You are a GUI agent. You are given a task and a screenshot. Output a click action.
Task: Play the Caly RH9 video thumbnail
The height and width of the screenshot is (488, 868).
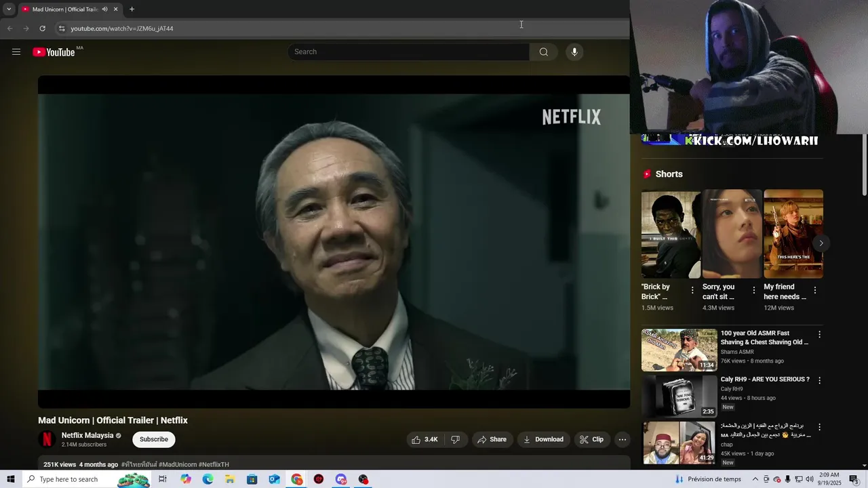click(679, 396)
